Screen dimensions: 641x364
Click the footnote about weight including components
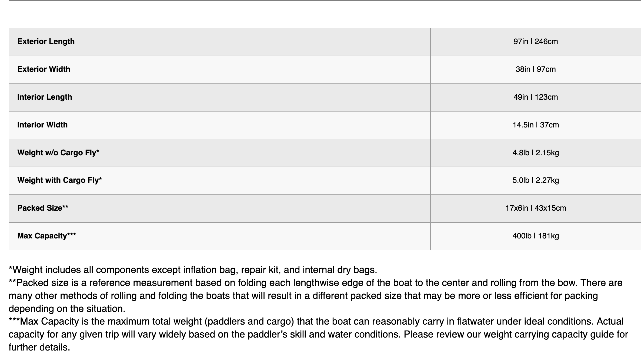(x=193, y=270)
